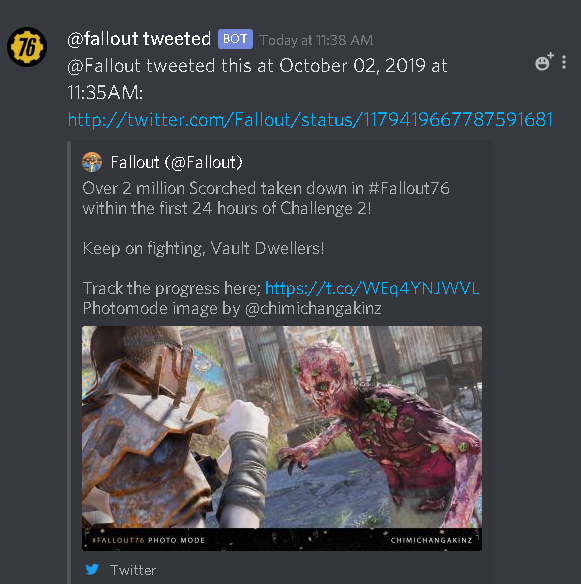
Task: Open the three-dot More options menu
Action: (564, 62)
